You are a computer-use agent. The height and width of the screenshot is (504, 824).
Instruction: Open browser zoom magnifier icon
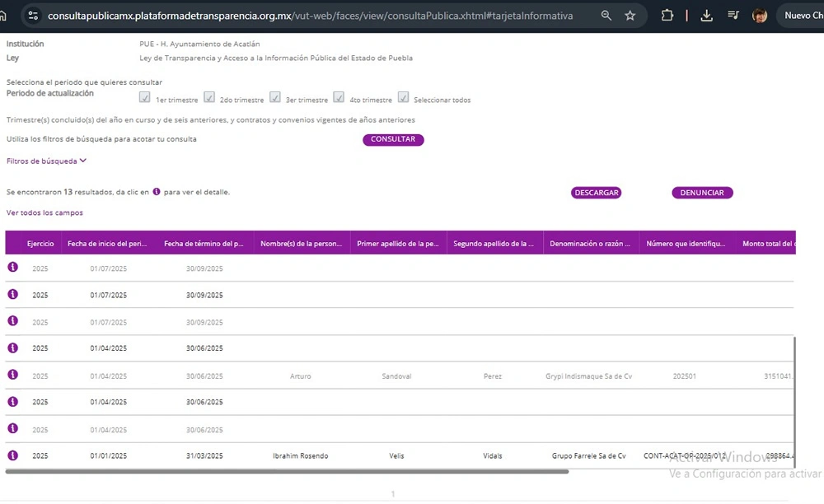pyautogui.click(x=606, y=16)
